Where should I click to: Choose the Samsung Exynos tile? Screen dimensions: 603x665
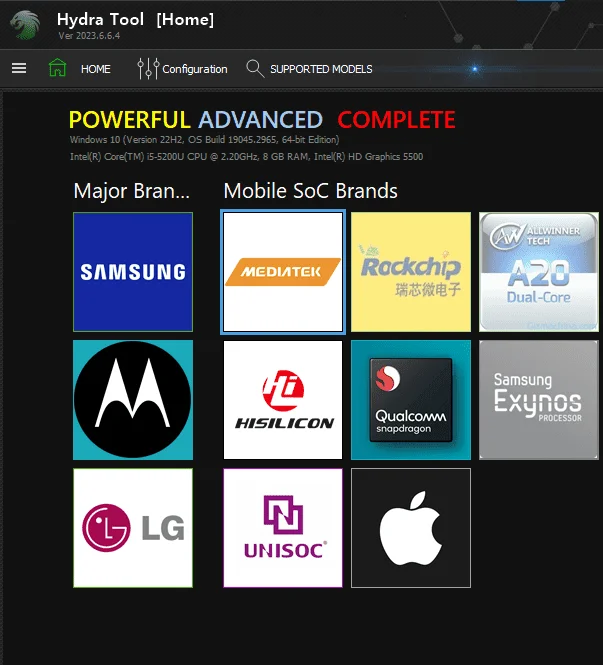tap(539, 400)
